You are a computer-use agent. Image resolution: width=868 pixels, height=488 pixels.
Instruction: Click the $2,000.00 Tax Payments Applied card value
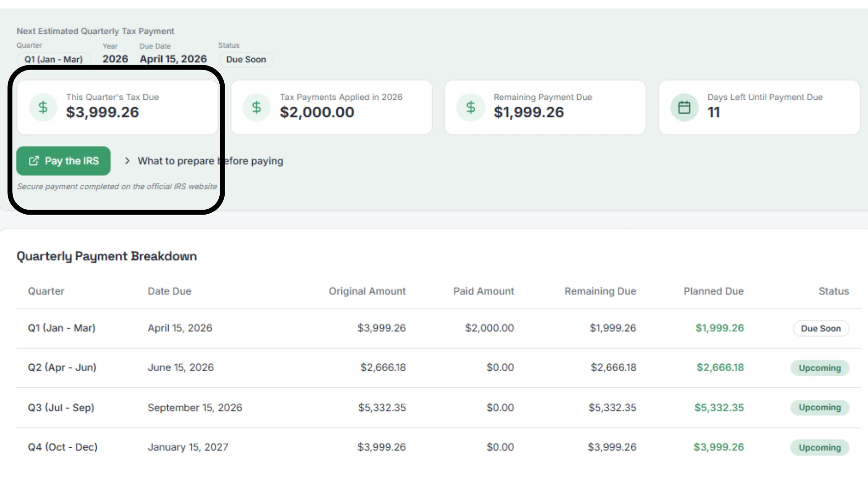click(317, 112)
